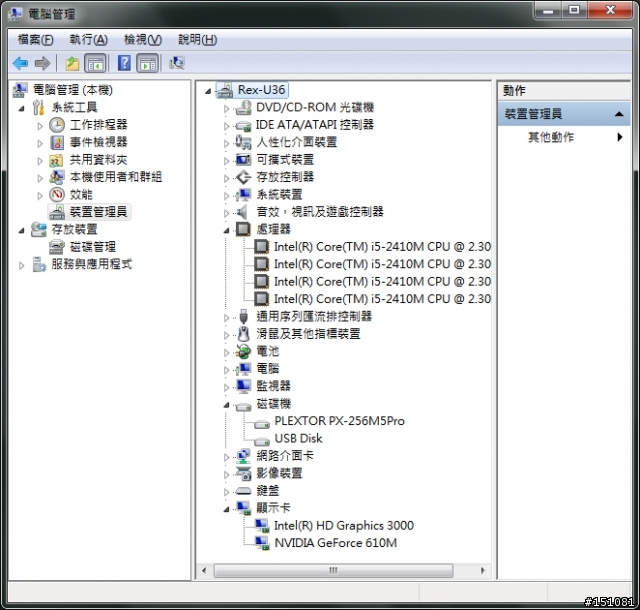Screen dimensions: 640x610
Task: Expand the 服務與應用程式 tree node
Action: point(21,265)
